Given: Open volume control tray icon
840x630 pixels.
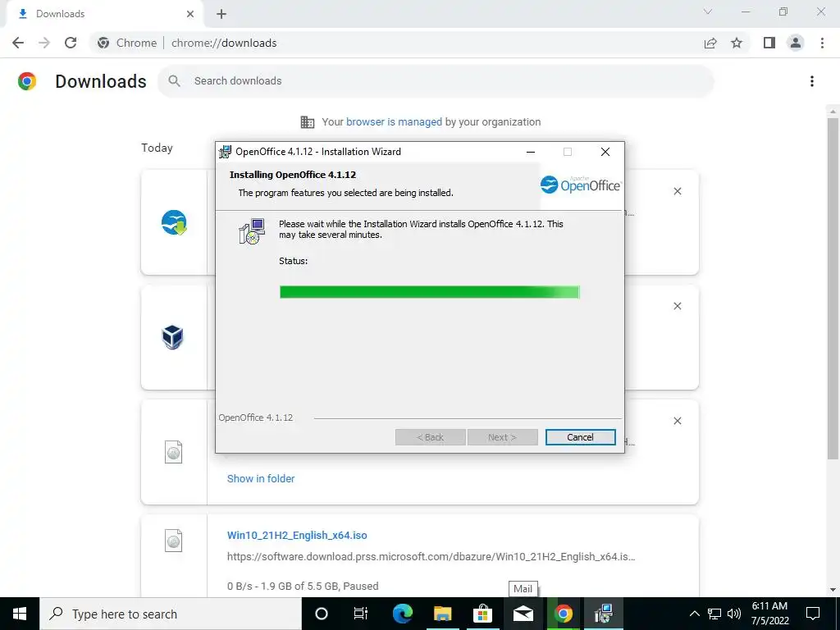Looking at the screenshot, I should pyautogui.click(x=734, y=614).
